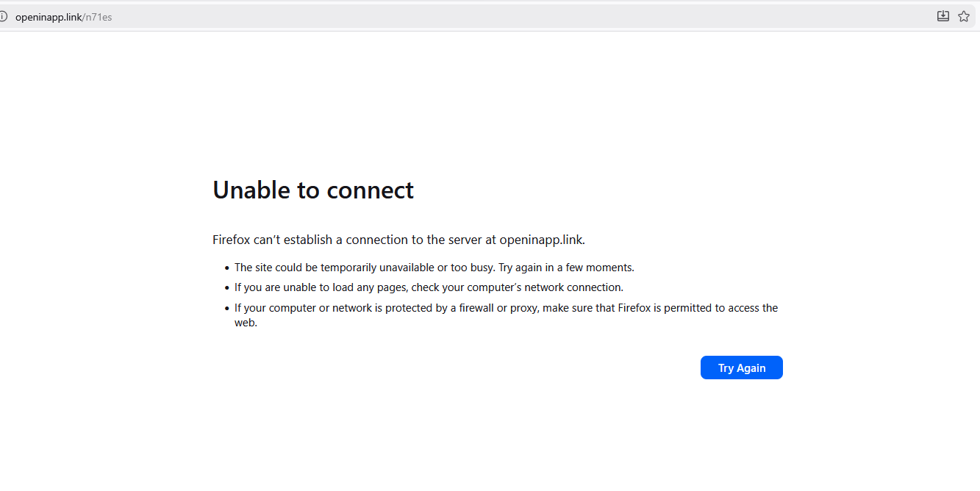Click the Try Again button

point(742,368)
